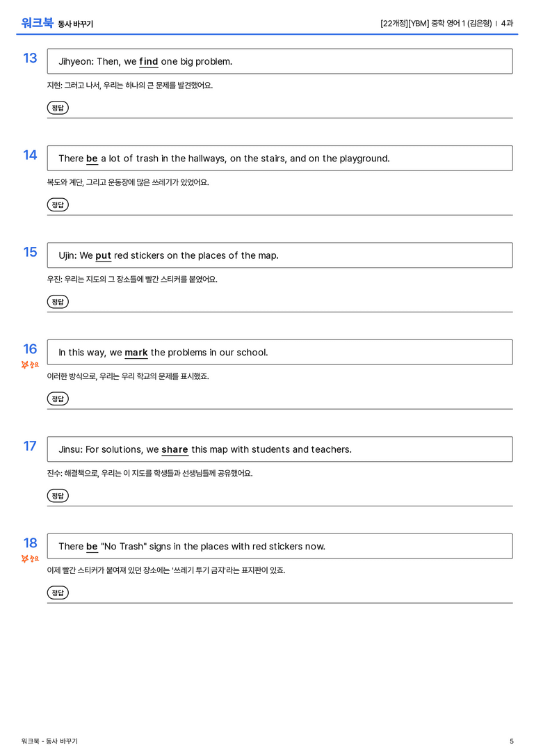Screen dimensions: 534x756
Task: Select the underlined 'be' in question 14
Action: point(92,159)
